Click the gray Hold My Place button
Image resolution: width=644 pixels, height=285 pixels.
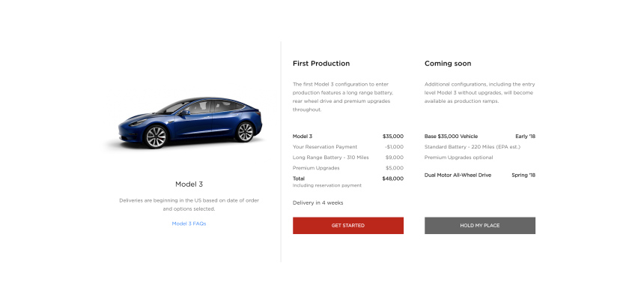point(480,225)
